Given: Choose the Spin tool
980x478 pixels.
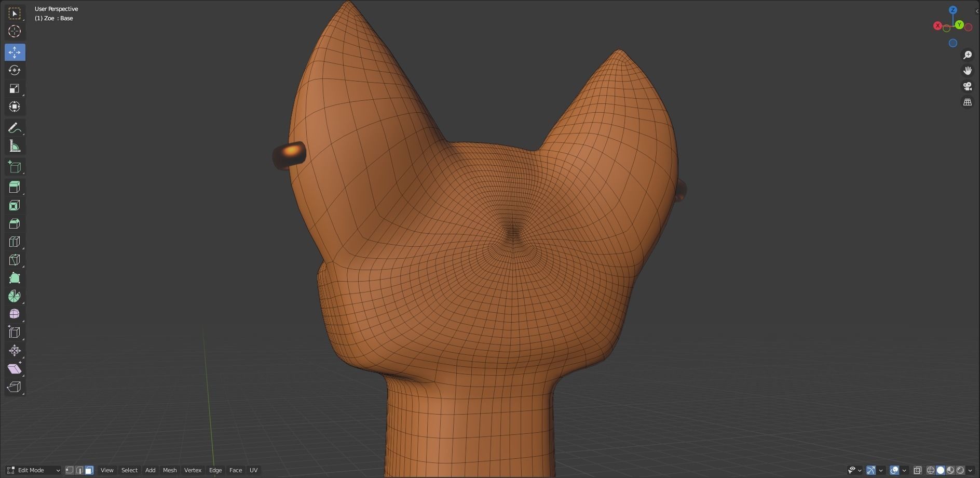Looking at the screenshot, I should coord(15,296).
